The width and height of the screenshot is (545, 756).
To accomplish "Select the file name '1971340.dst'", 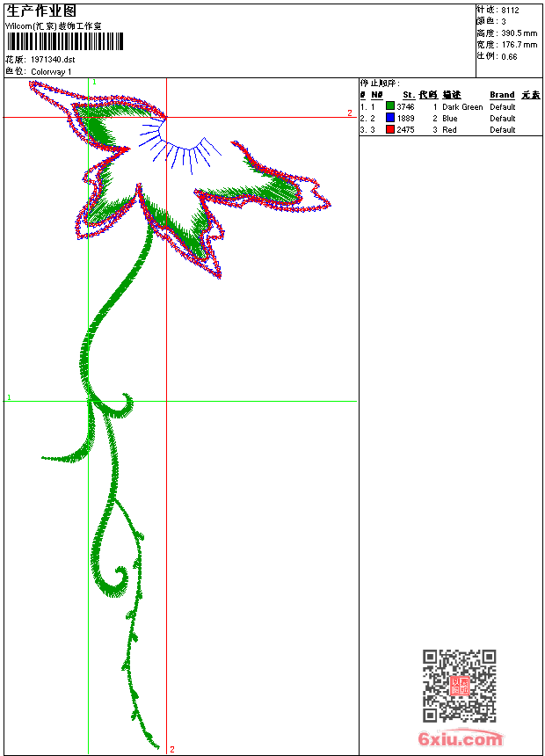I will click(x=53, y=60).
